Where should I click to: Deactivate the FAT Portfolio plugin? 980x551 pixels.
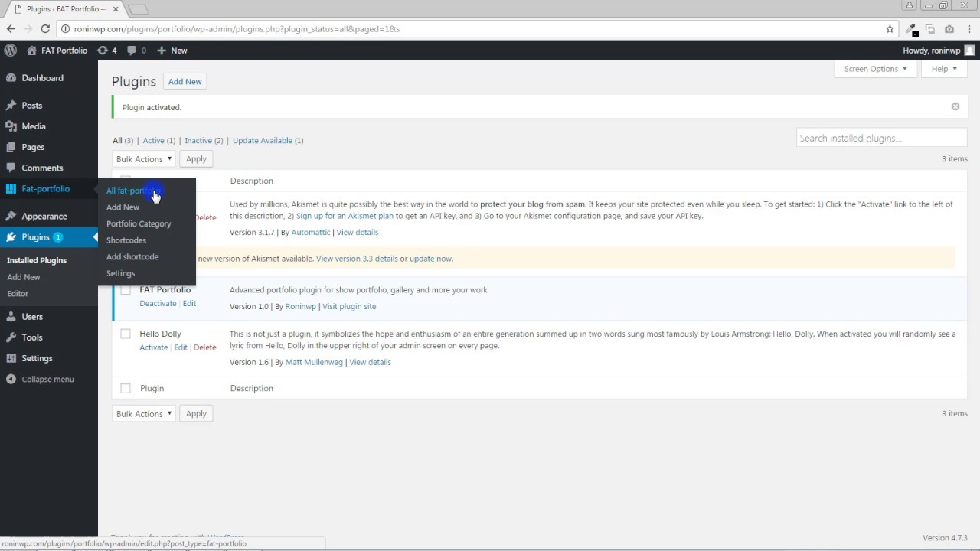pos(158,304)
